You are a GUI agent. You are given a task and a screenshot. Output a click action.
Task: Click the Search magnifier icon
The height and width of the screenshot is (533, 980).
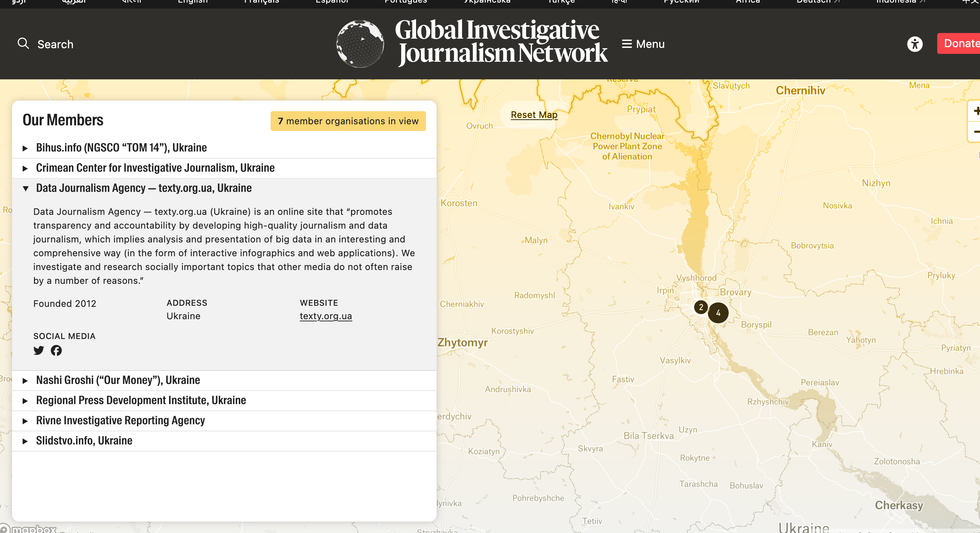pos(24,44)
